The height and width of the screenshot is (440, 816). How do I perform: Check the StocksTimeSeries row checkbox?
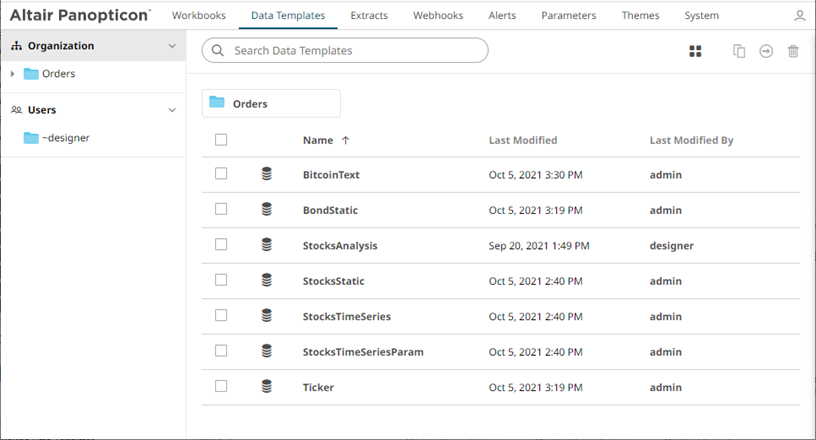(221, 316)
